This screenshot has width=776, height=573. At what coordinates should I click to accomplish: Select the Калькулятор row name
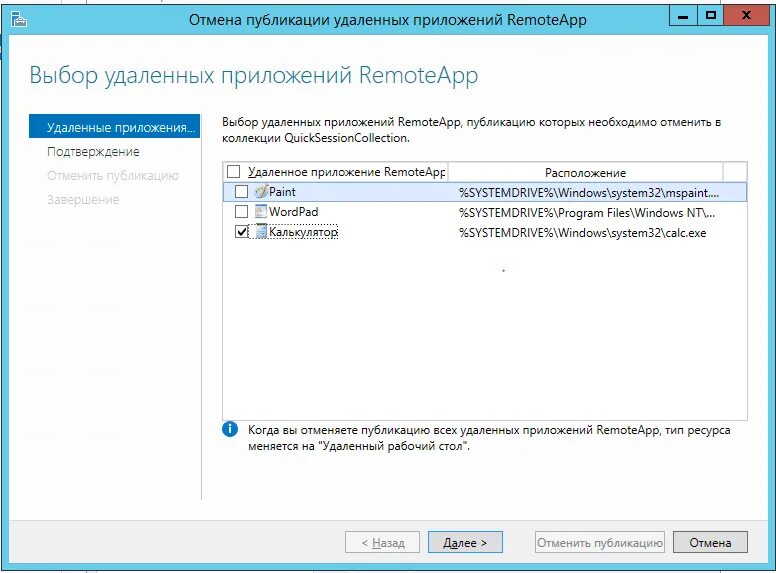click(x=303, y=232)
